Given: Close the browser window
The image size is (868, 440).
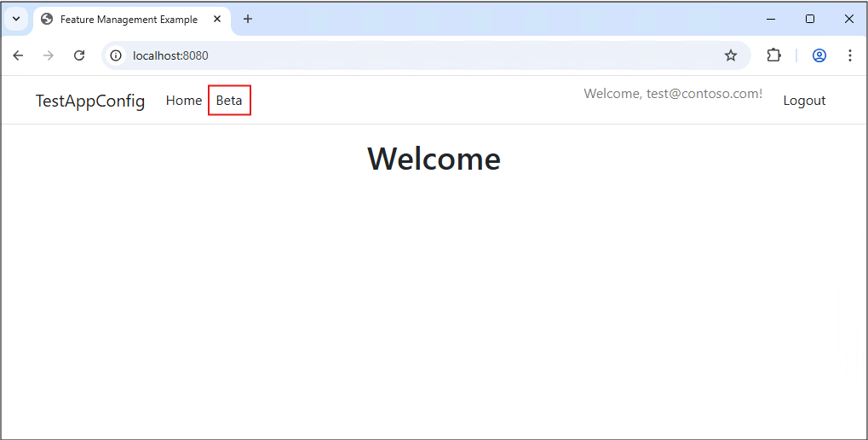Looking at the screenshot, I should click(x=849, y=19).
